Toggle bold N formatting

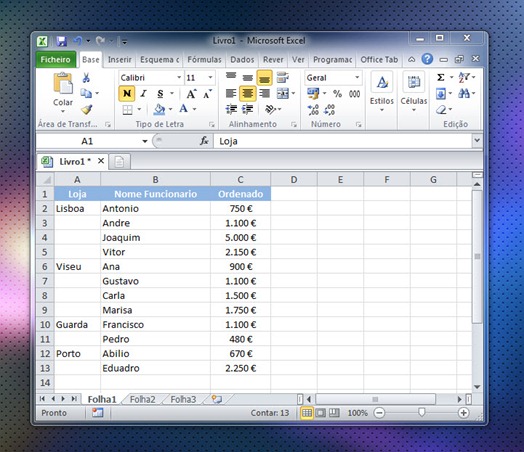[127, 94]
